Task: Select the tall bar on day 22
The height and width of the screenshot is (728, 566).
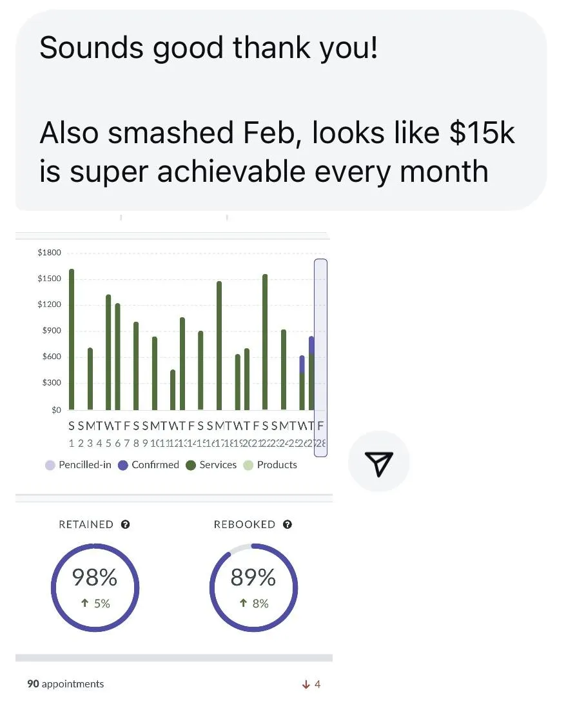Action: click(x=265, y=342)
